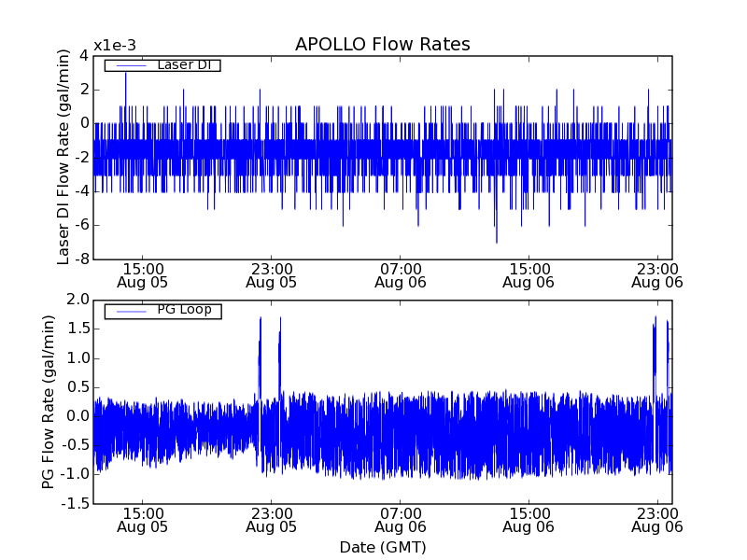Viewport: 747px width, 560px height.
Task: Select the "-1.0" y-axis tick on bottom chart
Action: point(75,474)
